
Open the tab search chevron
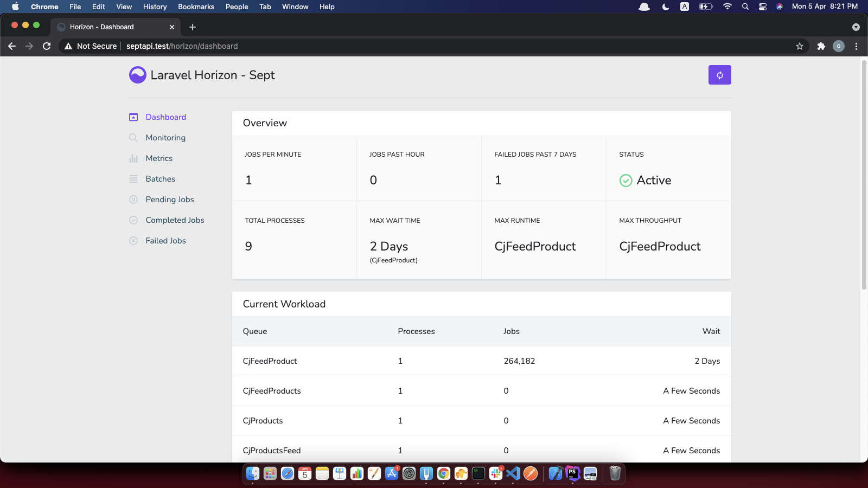pos(856,27)
